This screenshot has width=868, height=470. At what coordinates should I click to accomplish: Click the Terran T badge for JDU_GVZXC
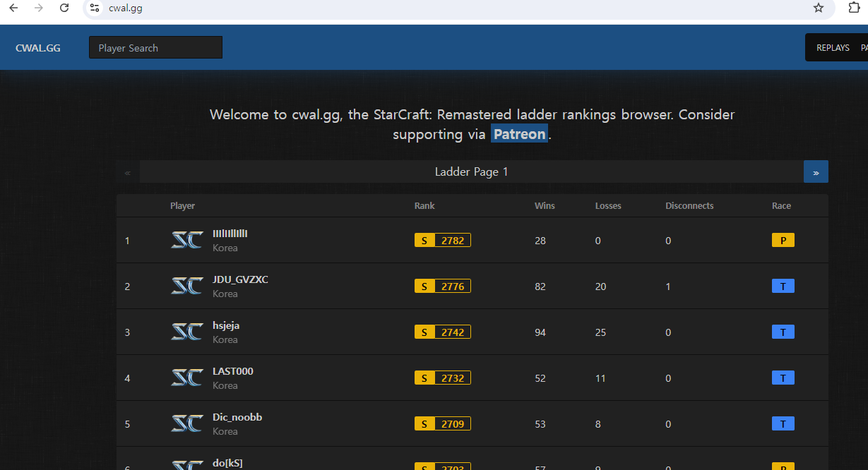point(783,287)
